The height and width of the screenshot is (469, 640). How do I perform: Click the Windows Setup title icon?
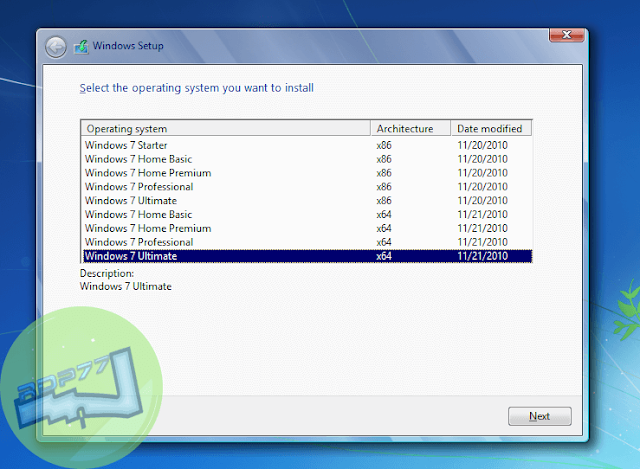pyautogui.click(x=81, y=47)
